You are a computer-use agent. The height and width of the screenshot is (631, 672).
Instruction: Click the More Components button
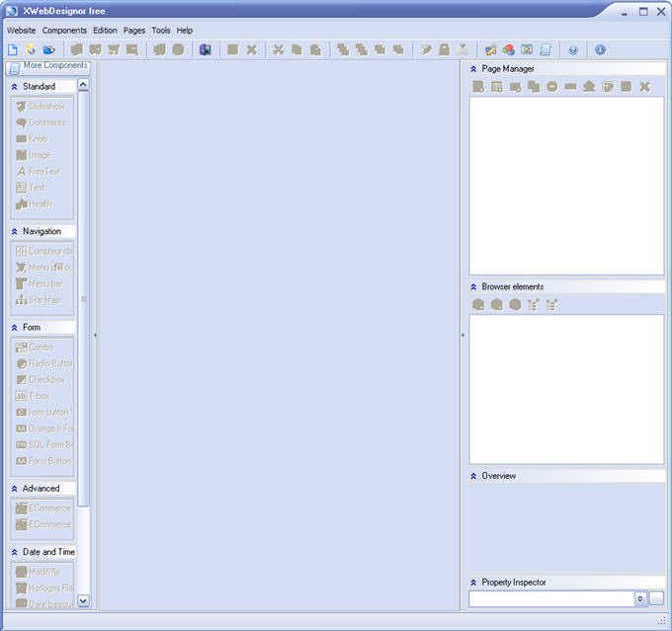(47, 66)
